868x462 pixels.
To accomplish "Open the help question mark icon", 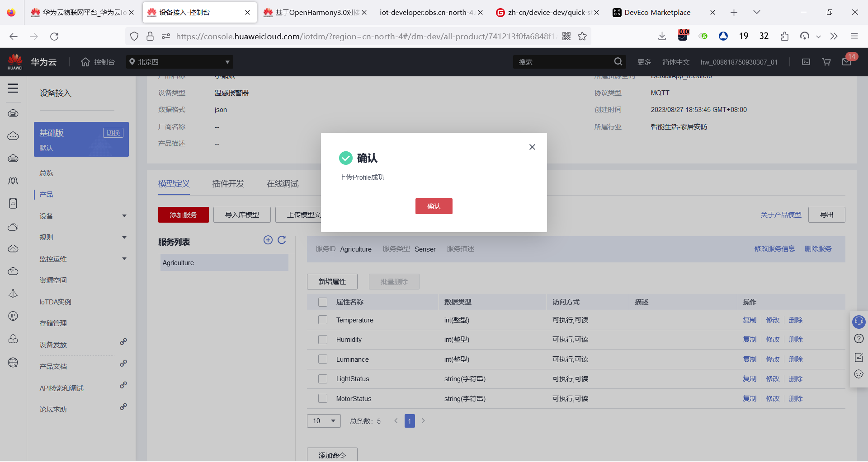I will tap(859, 339).
